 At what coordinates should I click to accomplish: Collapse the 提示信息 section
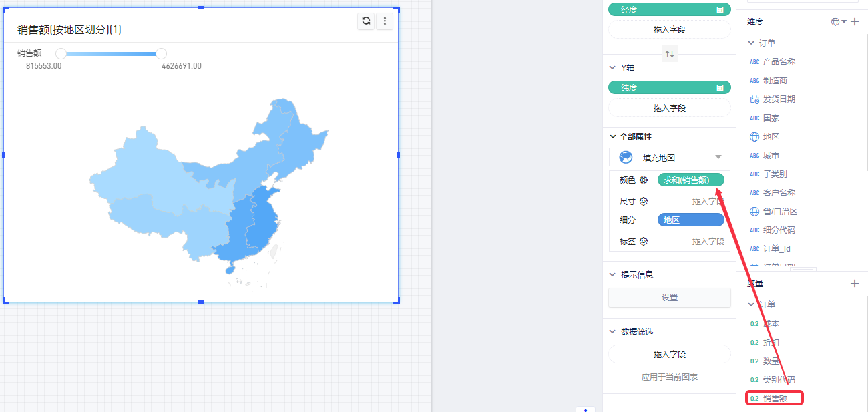(613, 274)
